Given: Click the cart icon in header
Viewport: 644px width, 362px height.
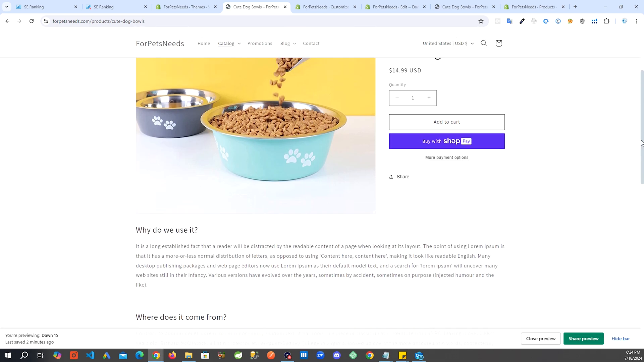Looking at the screenshot, I should pyautogui.click(x=499, y=43).
